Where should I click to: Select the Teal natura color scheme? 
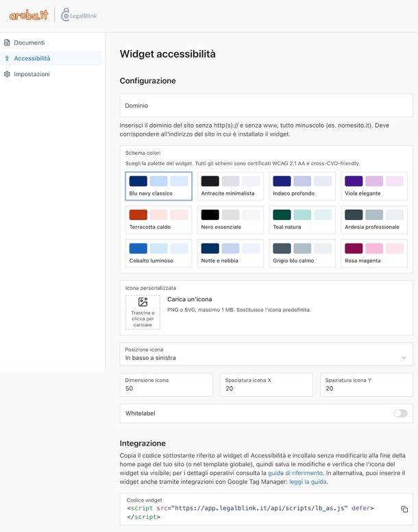point(302,220)
